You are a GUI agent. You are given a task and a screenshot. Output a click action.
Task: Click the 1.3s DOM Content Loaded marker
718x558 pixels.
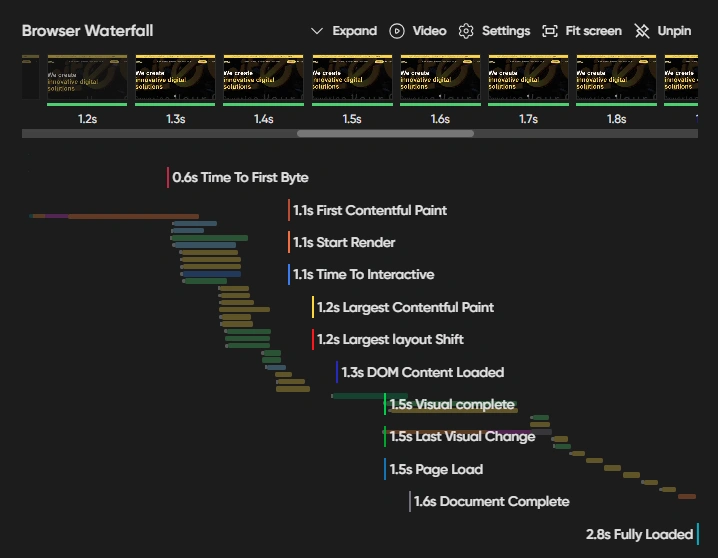click(420, 373)
